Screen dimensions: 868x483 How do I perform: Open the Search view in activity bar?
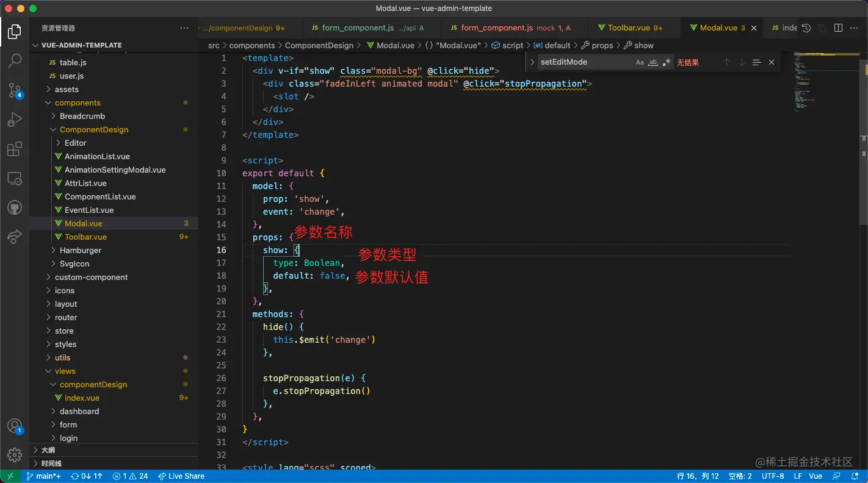coord(15,60)
